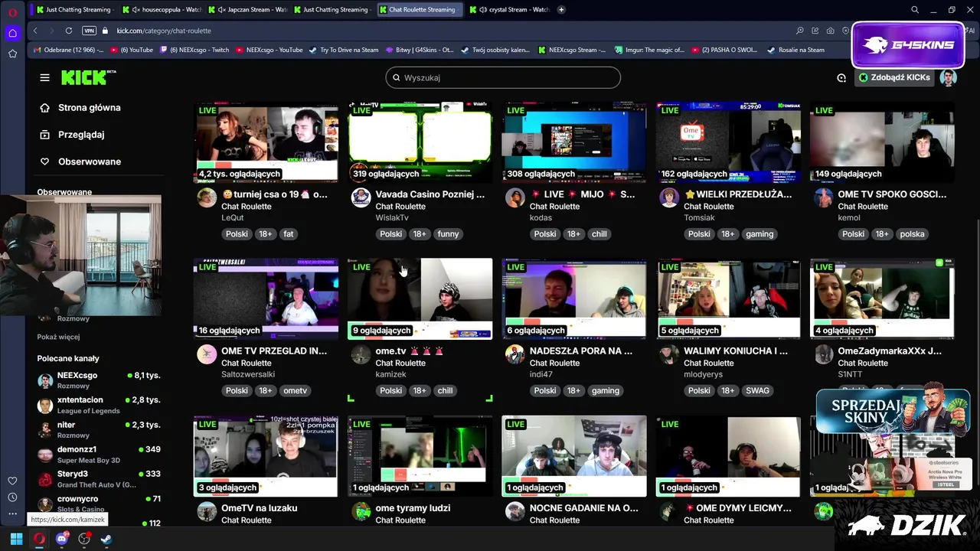Click the Zdobądź KICKs button
This screenshot has height=551, width=980.
click(x=894, y=77)
